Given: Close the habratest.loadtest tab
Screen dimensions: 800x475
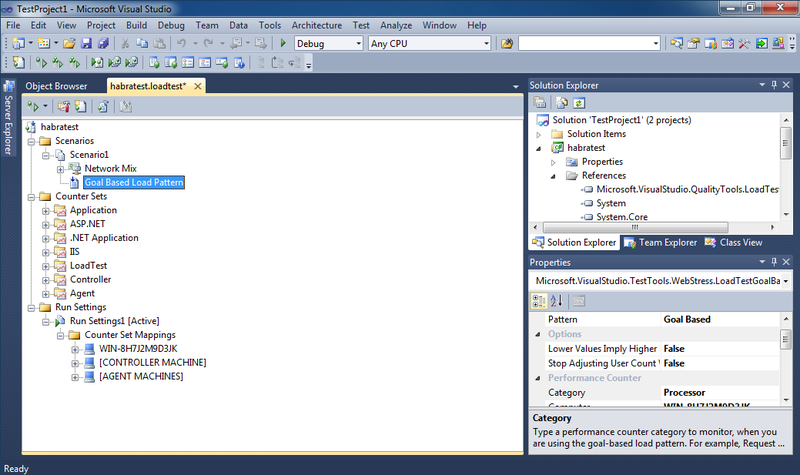Looking at the screenshot, I should pos(198,86).
